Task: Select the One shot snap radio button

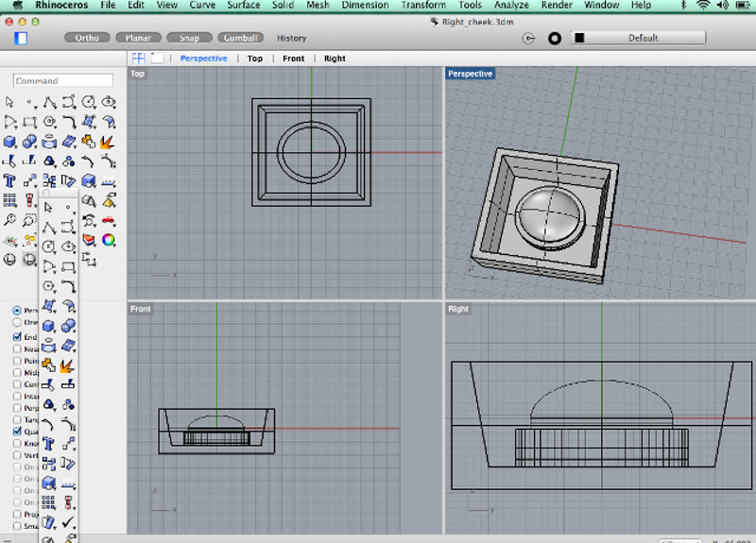Action: [x=17, y=322]
